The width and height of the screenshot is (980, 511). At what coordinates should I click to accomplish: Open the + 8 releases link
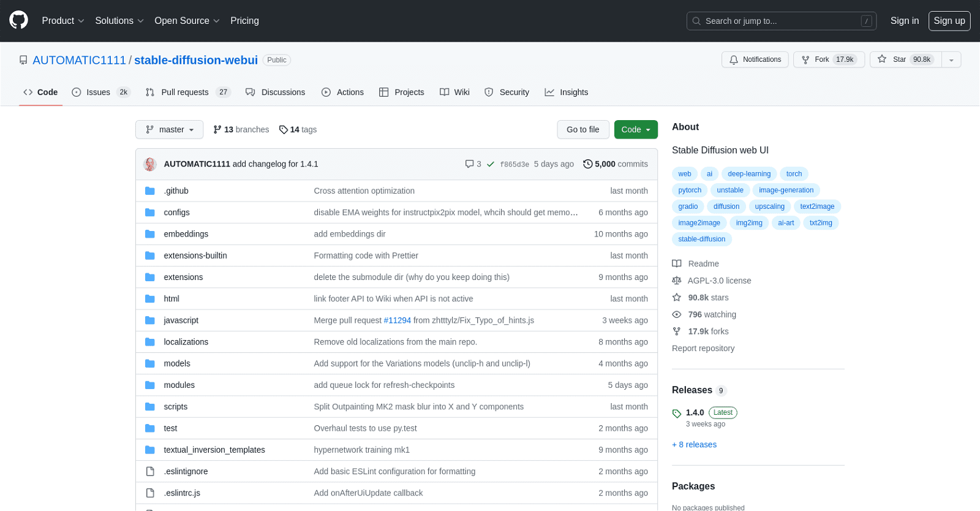pos(694,445)
